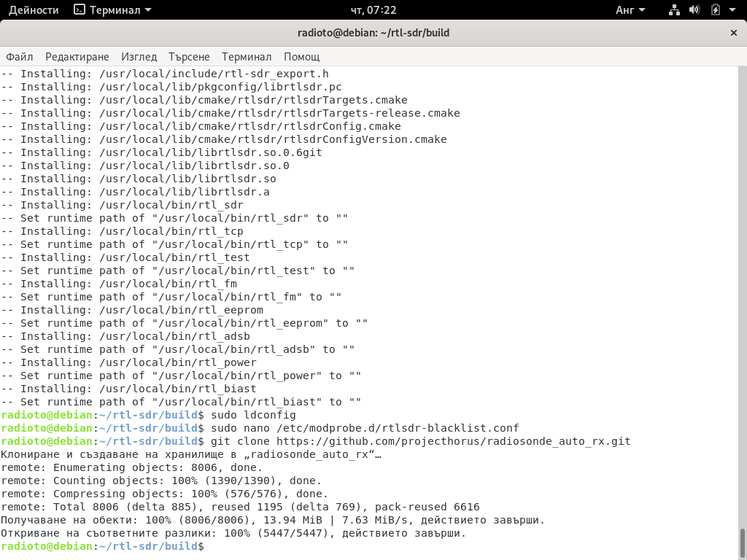Click the Клониране и създаване на хранилище line
Image resolution: width=747 pixels, height=560 pixels.
pos(191,455)
